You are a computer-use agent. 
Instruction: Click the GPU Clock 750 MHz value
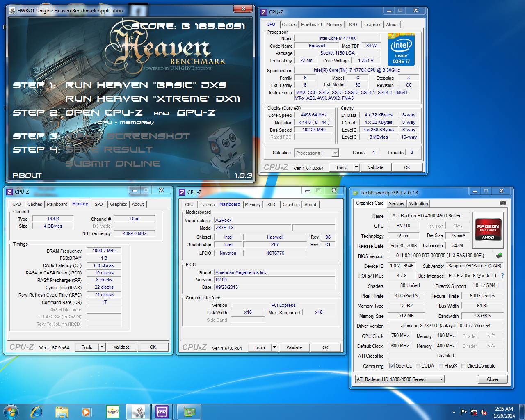[400, 336]
